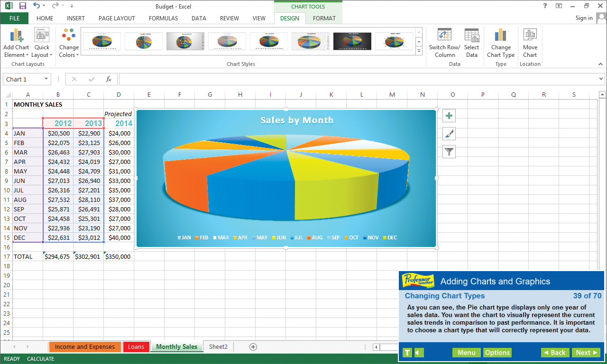Screen dimensions: 607x364
Task: Click the Chart Styles brush icon beside chart
Action: [x=449, y=133]
